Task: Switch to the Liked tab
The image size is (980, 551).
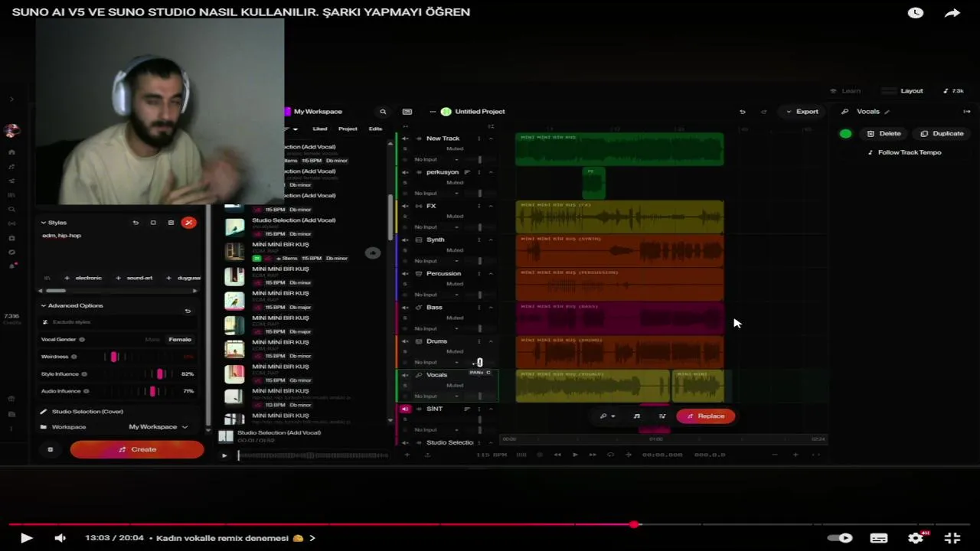Action: pos(320,129)
